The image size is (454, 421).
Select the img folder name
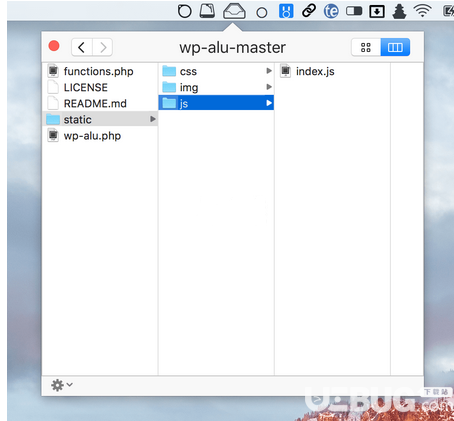point(189,88)
